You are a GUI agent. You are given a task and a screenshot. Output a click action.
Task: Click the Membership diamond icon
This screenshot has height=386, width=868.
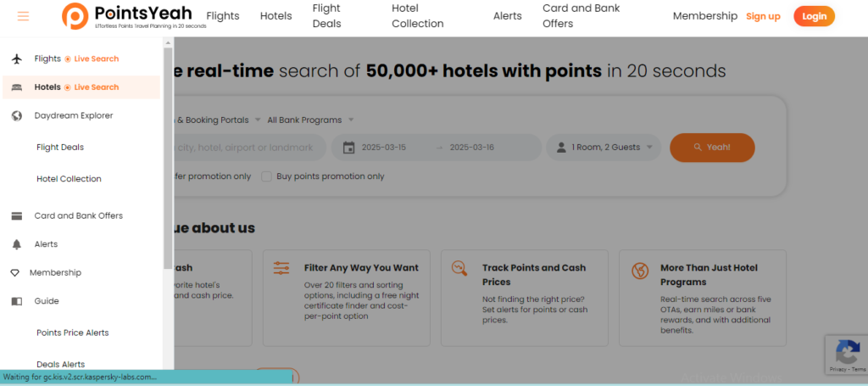pos(15,273)
